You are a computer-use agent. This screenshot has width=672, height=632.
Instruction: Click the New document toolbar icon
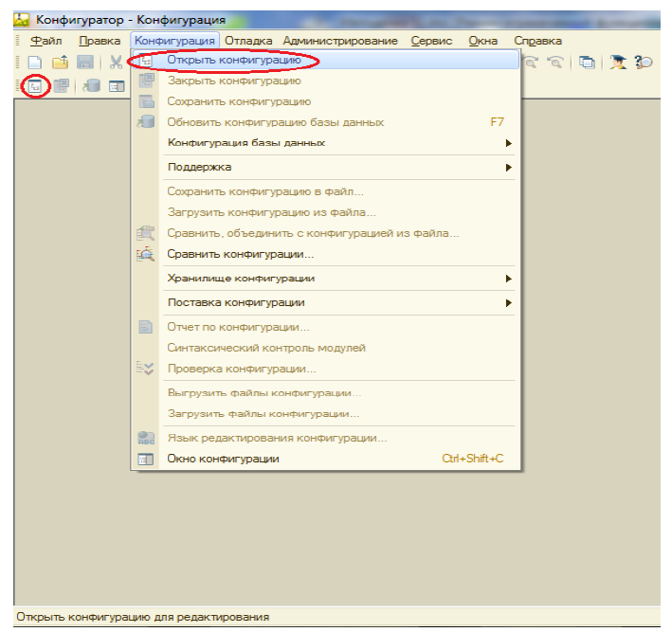tap(35, 63)
